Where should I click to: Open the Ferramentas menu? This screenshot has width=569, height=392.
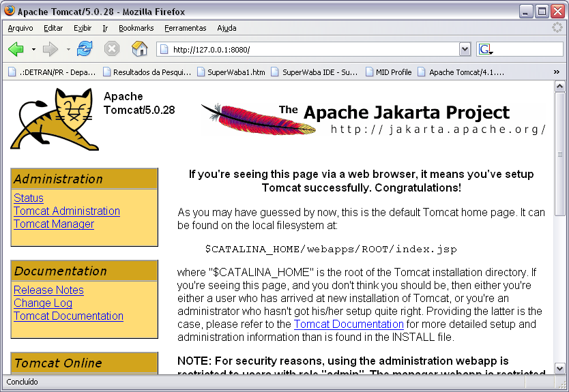[x=185, y=28]
